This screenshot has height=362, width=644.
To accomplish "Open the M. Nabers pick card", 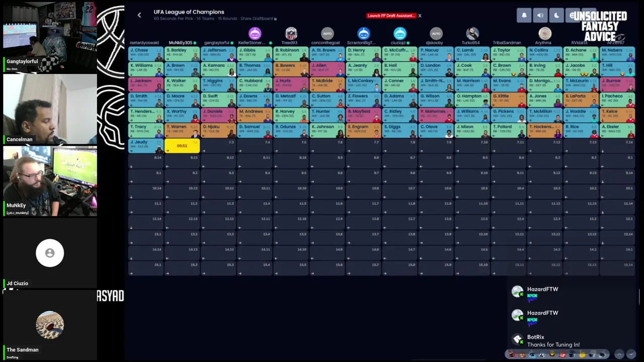I will [x=617, y=53].
